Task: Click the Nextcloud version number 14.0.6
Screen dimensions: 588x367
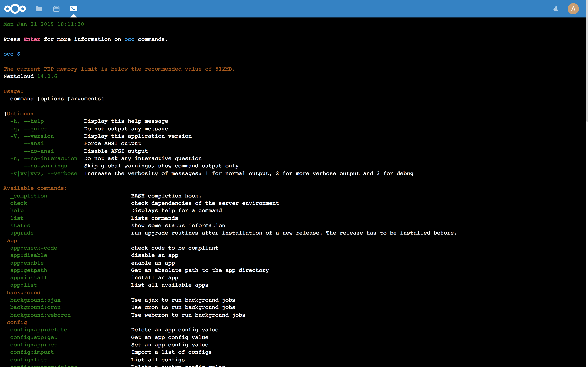Action: [47, 77]
